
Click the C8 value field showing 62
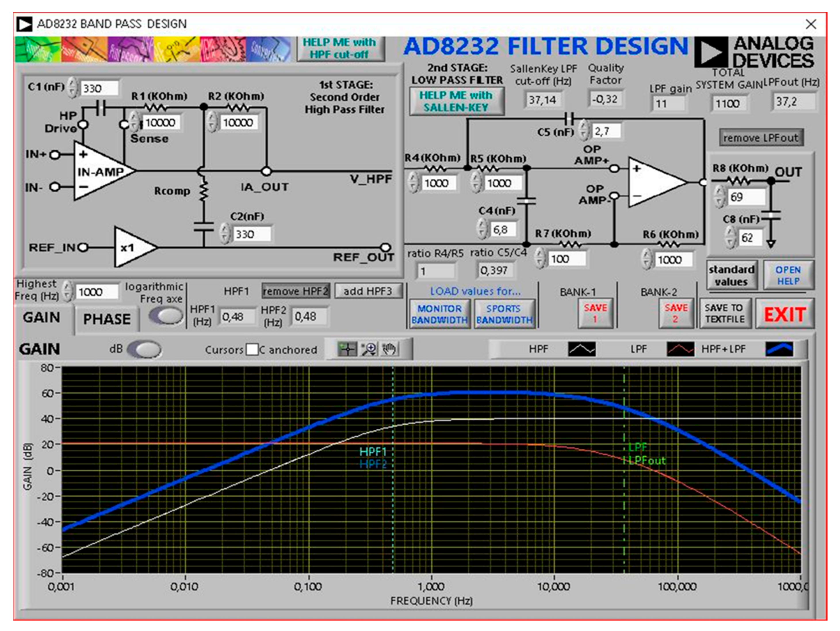pos(750,238)
